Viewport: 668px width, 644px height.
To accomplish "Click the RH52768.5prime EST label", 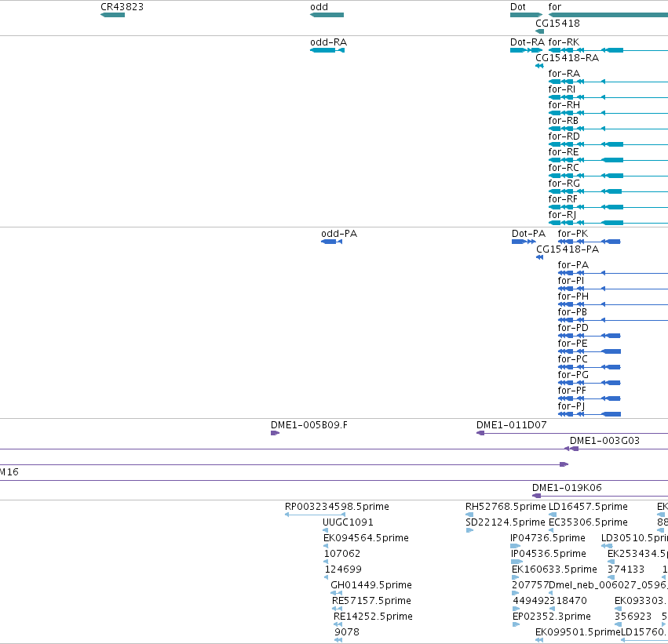I will pyautogui.click(x=506, y=507).
